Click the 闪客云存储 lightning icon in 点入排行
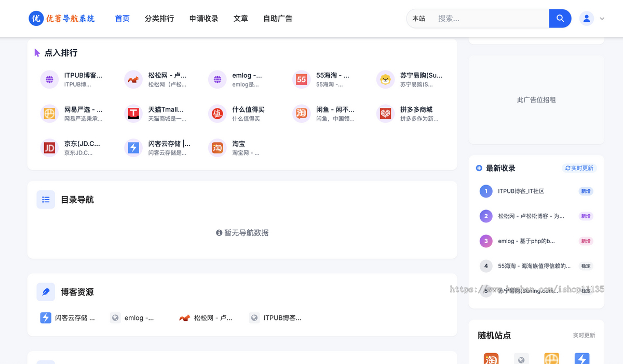 pos(133,148)
